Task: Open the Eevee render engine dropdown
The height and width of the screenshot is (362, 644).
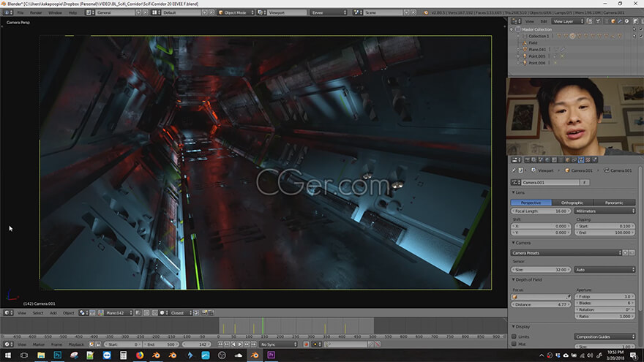Action: coord(329,12)
